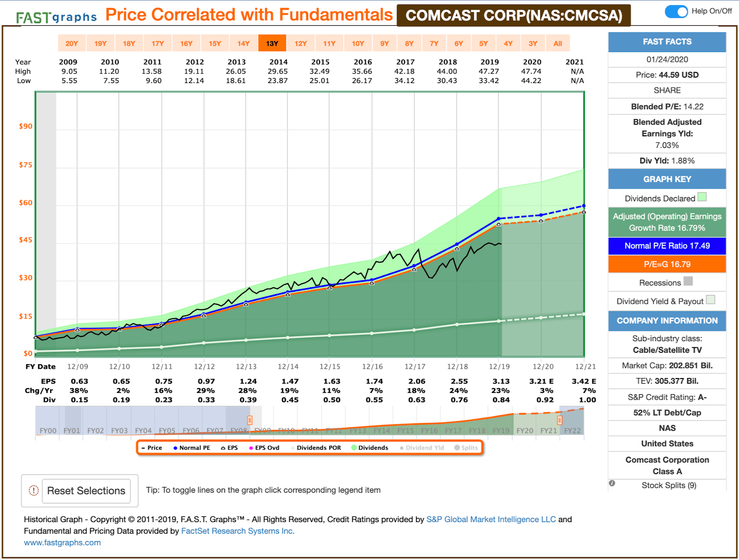This screenshot has width=739, height=560.
Task: Select the 11Y time range tab
Action: (329, 43)
